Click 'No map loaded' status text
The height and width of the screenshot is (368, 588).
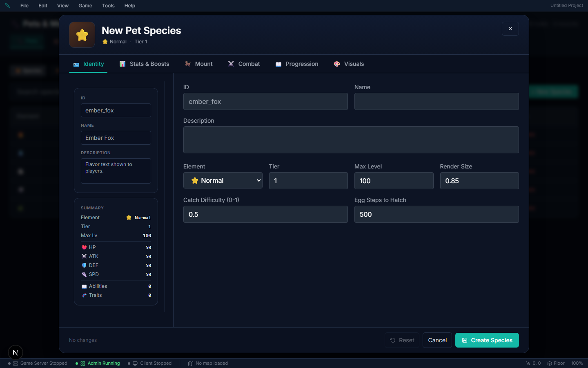click(x=212, y=363)
